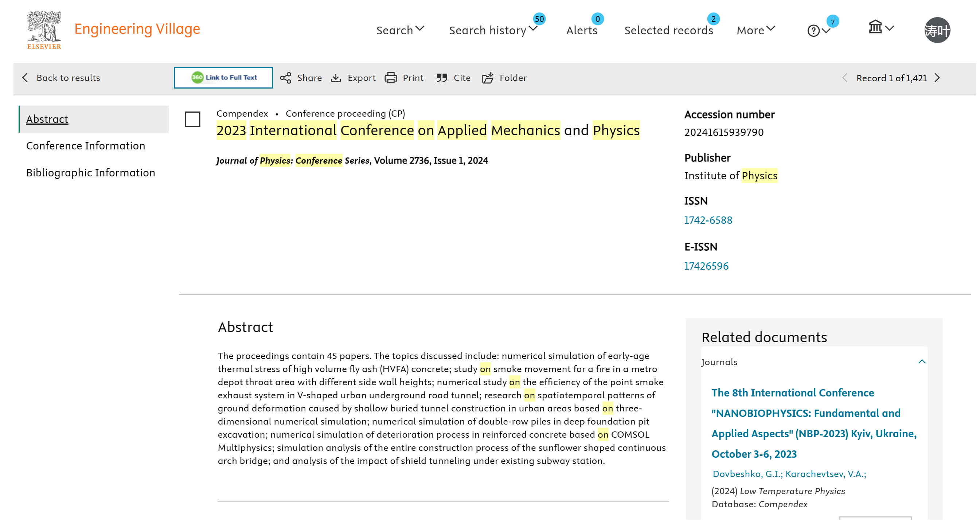
Task: View Selected records
Action: (x=668, y=30)
